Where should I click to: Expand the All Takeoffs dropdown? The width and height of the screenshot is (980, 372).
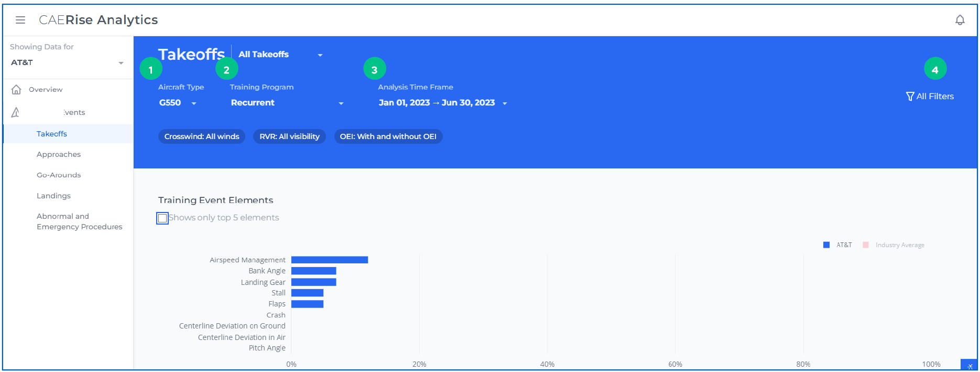tap(280, 55)
